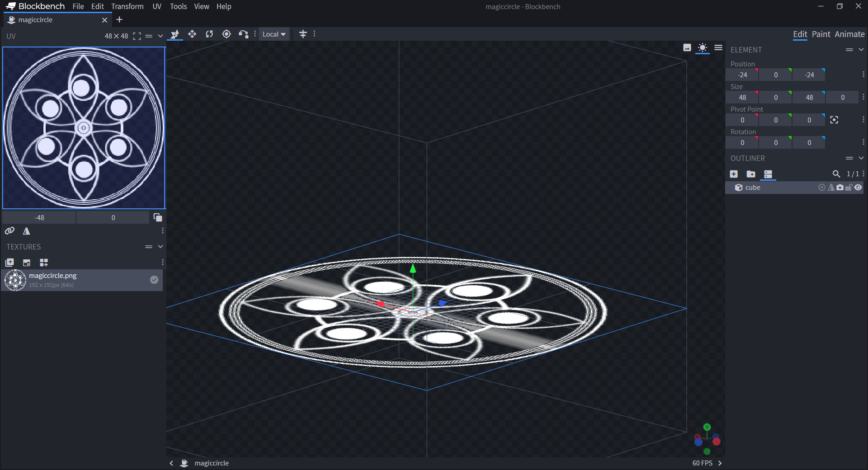Switch to the Paint tab
Image resolution: width=868 pixels, height=470 pixels.
click(x=821, y=34)
